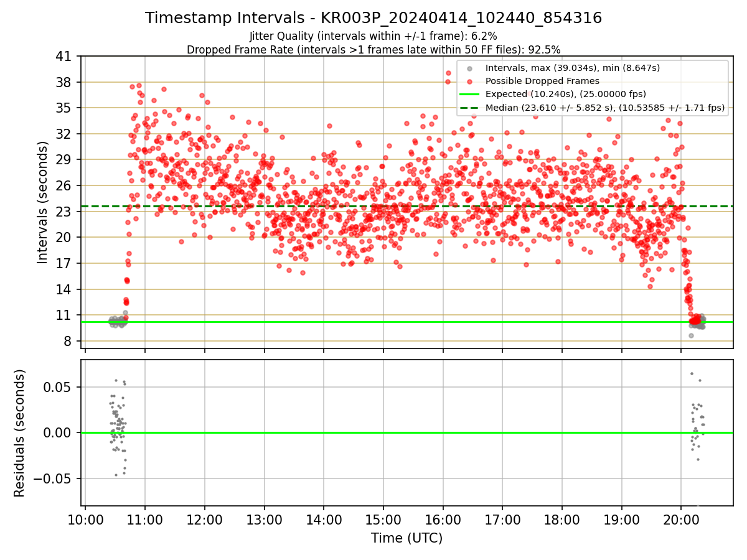Click y-axis tick label '32'

coord(64,134)
